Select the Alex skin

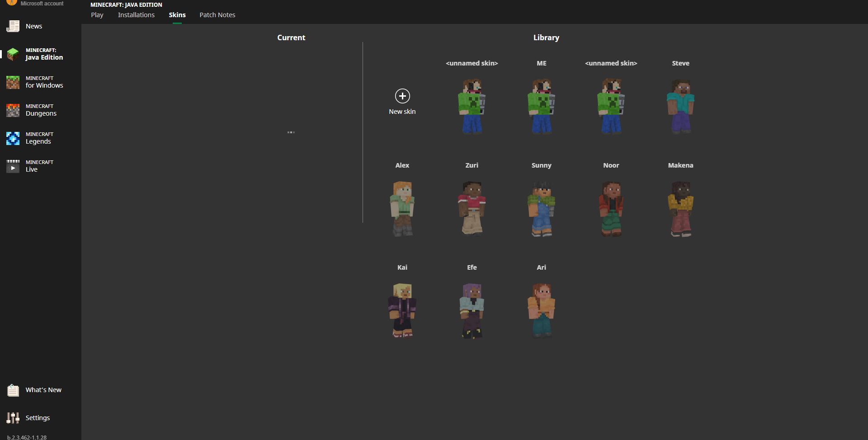402,209
